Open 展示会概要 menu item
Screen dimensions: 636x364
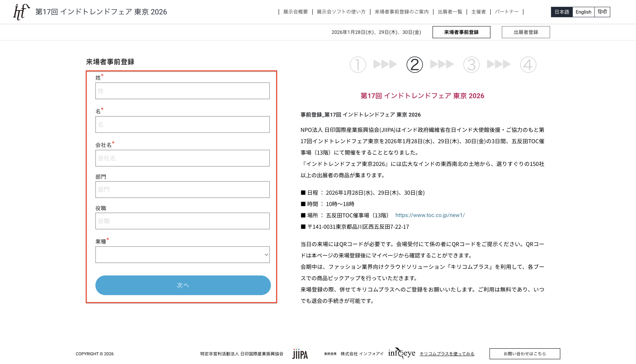tap(295, 12)
